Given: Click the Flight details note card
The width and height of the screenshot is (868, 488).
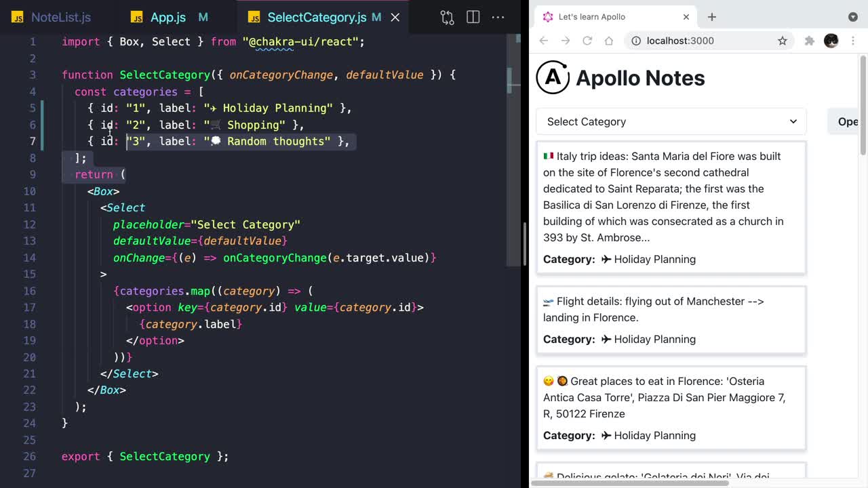Looking at the screenshot, I should [671, 320].
